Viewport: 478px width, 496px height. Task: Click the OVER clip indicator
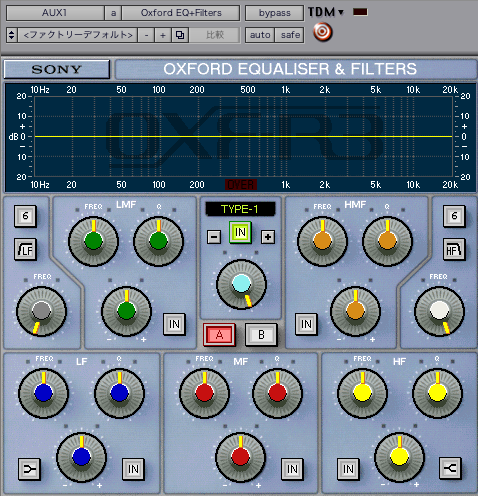(x=241, y=184)
